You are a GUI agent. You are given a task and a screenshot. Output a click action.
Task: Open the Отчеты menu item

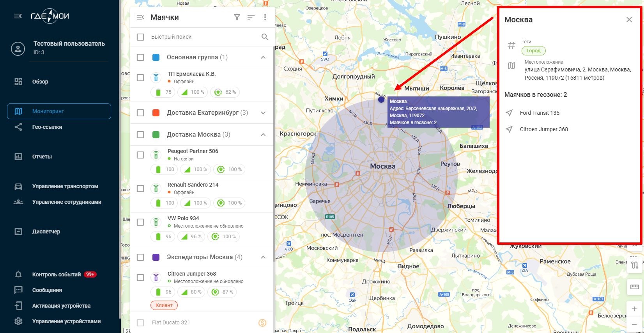(42, 157)
